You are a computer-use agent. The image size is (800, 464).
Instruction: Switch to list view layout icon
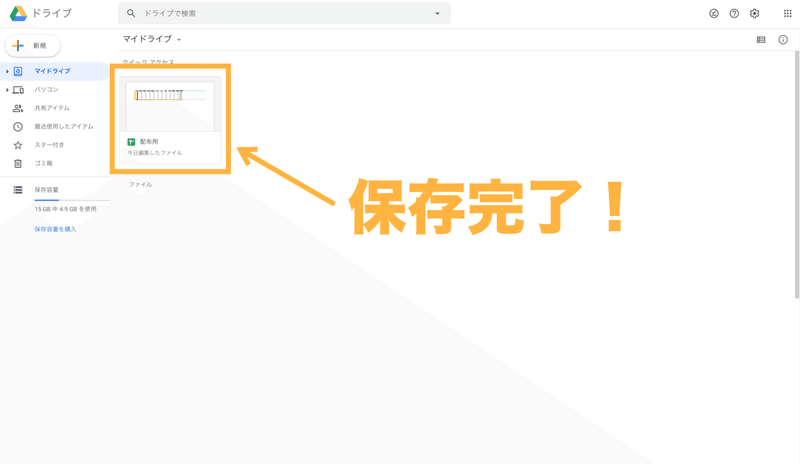click(761, 40)
